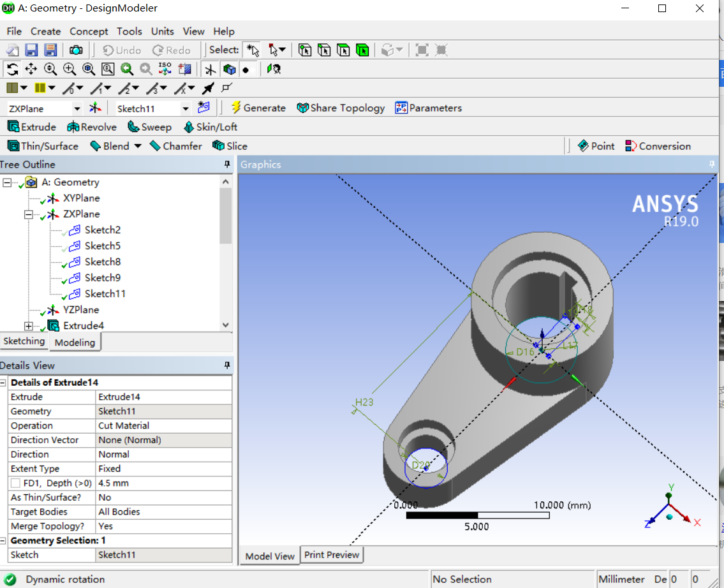724x588 pixels.
Task: Click the New Plane icon
Action: click(96, 108)
